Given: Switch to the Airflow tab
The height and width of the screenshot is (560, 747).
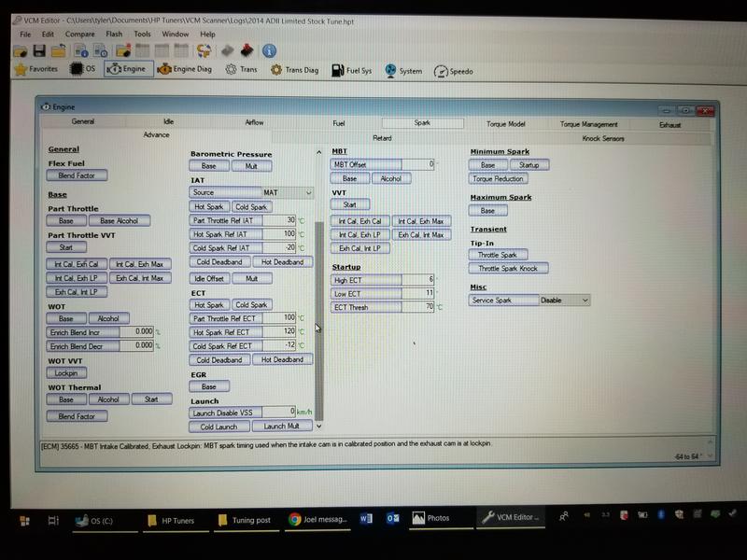Looking at the screenshot, I should coord(254,122).
